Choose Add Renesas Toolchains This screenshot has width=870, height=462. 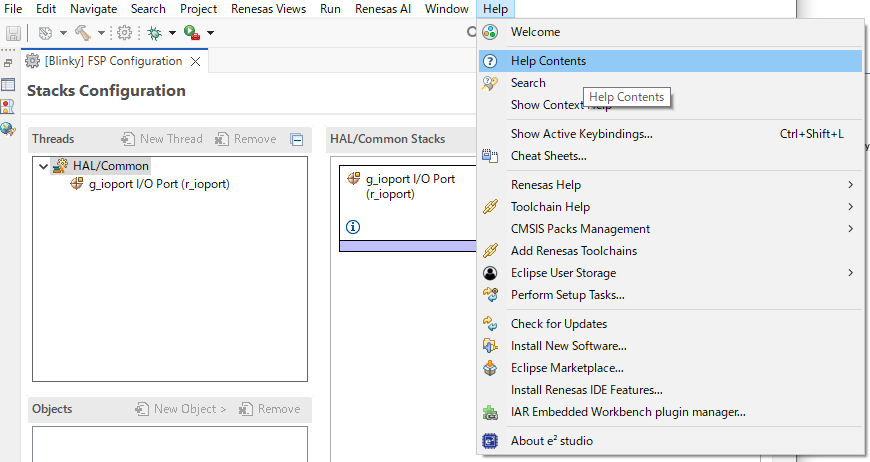[670, 251]
